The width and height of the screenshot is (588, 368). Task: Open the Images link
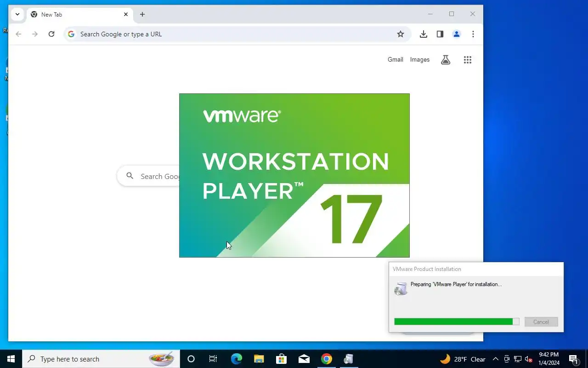(420, 59)
